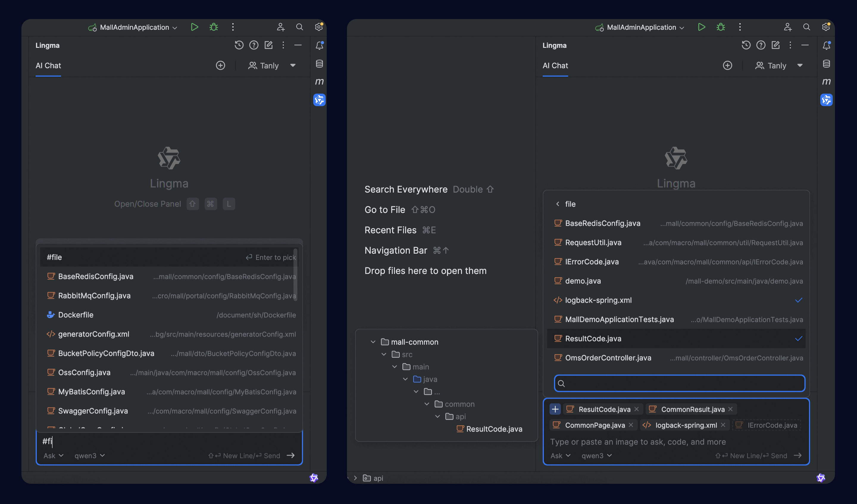Open the Maven tool window icon on far right
This screenshot has width=857, height=504.
826,81
